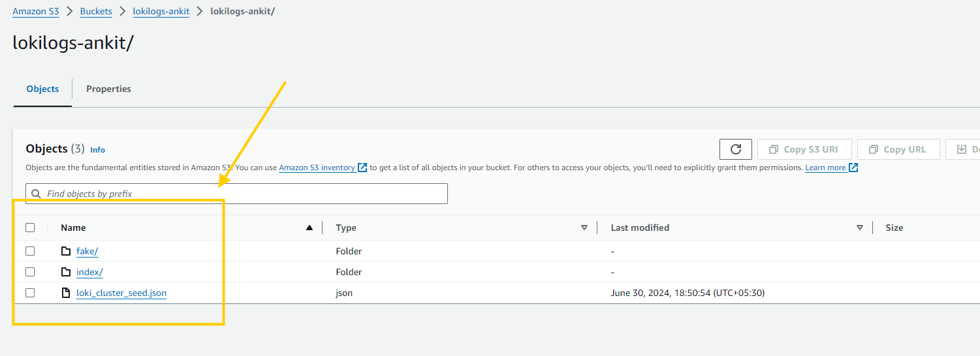Image resolution: width=980 pixels, height=356 pixels.
Task: Open the fake/ folder
Action: click(87, 251)
